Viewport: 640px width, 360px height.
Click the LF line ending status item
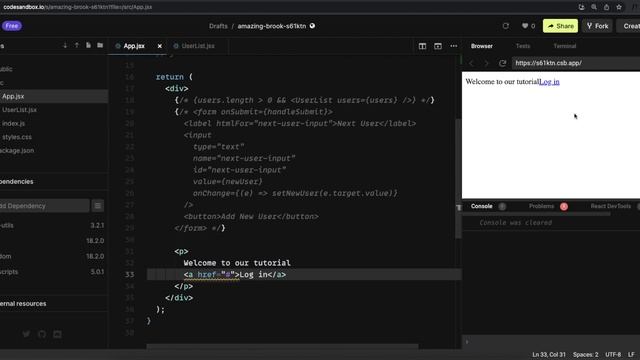[x=631, y=355]
